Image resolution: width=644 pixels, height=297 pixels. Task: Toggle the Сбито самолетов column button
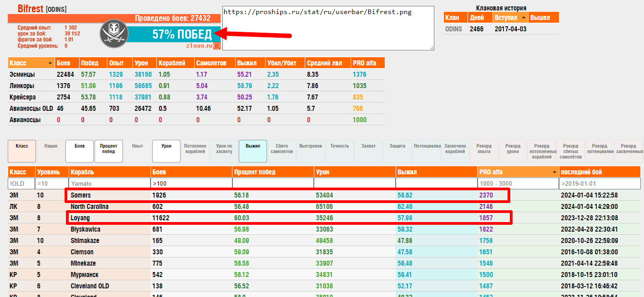282,151
